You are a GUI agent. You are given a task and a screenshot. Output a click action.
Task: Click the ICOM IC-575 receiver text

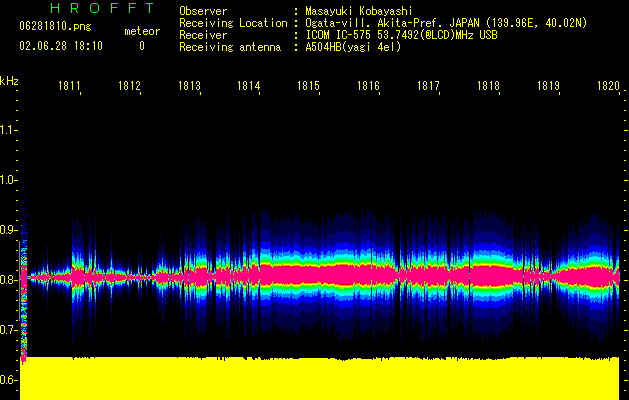click(x=401, y=35)
